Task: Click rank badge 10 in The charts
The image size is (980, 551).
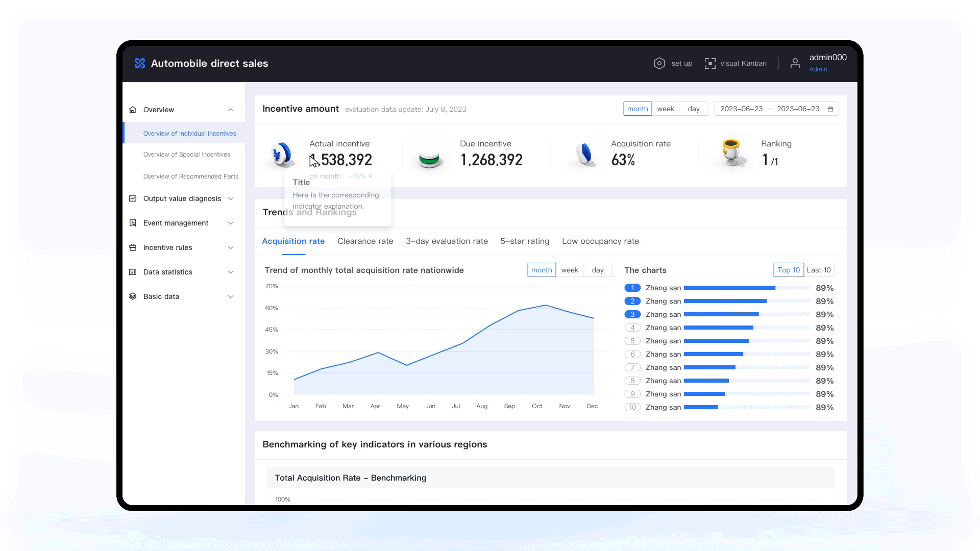Action: coord(632,407)
